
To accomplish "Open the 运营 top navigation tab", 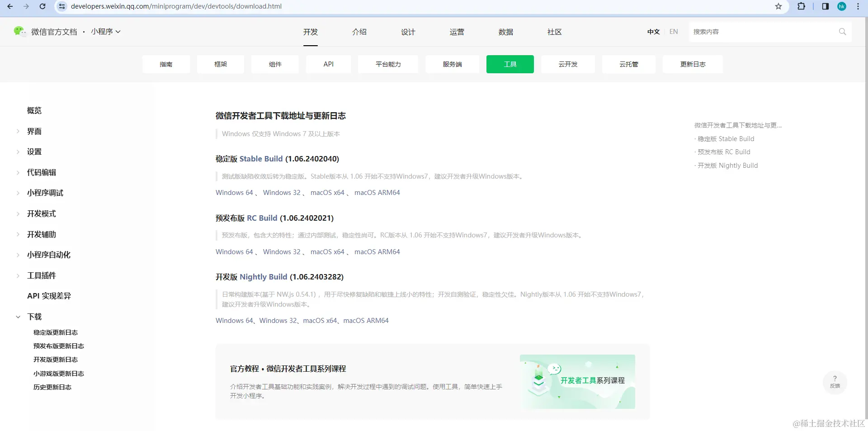I will [x=457, y=32].
